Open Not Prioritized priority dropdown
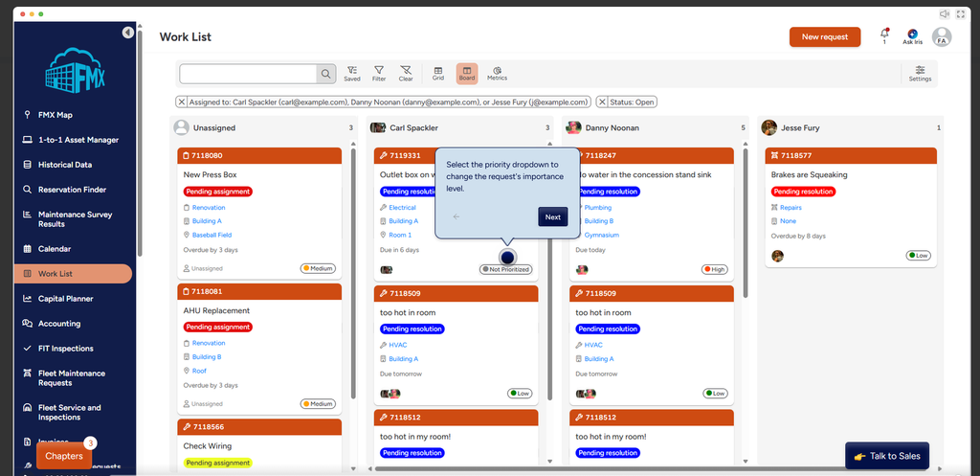 505,269
